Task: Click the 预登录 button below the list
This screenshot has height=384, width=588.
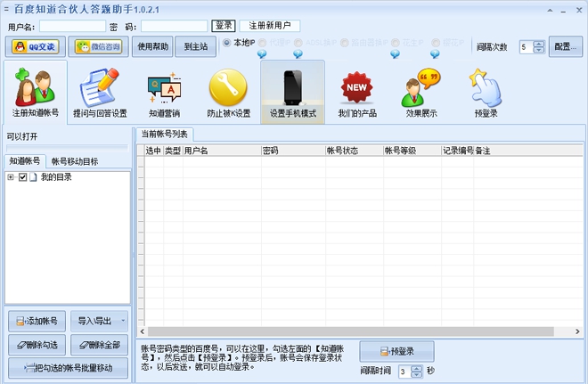Action: click(x=396, y=351)
